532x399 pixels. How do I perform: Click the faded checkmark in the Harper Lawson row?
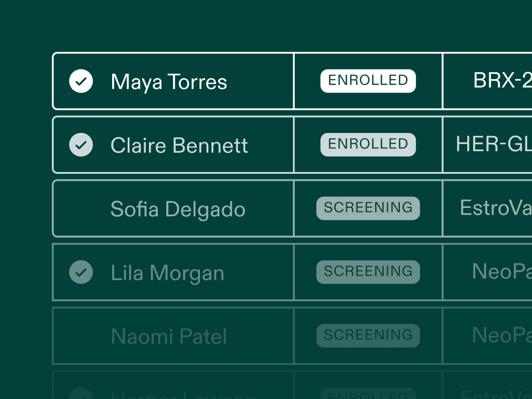click(81, 395)
